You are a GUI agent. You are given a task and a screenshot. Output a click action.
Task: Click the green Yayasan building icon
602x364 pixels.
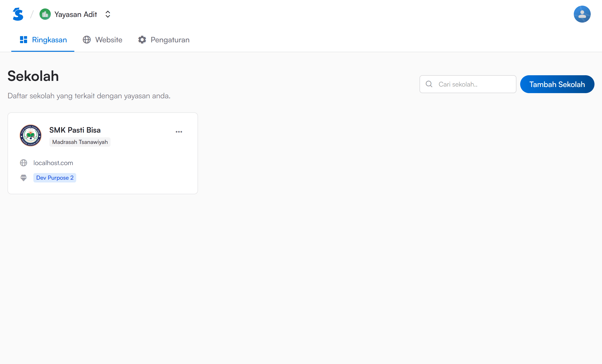click(x=45, y=14)
